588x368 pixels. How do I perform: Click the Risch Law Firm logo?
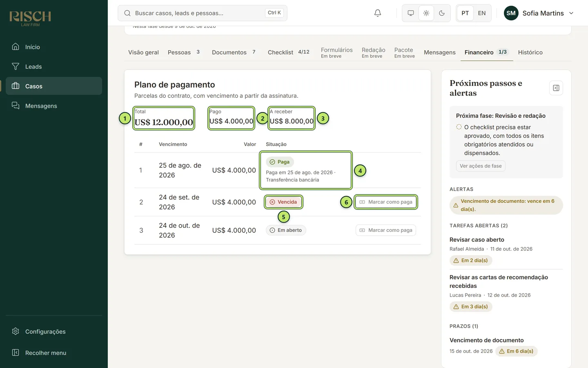point(30,18)
